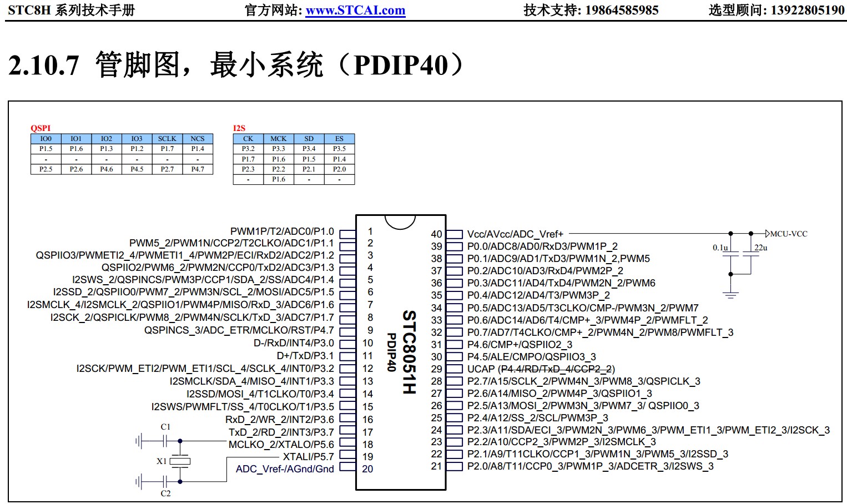This screenshot has width=847, height=504.
Task: Click pin 11 label D+/TxD/P3.1
Action: tap(305, 356)
